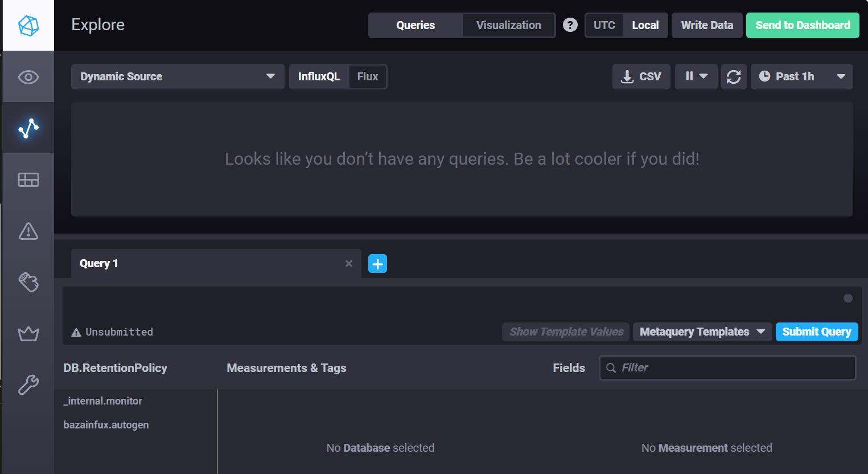Image resolution: width=868 pixels, height=474 pixels.
Task: Click the Submit Query button
Action: [x=816, y=332]
